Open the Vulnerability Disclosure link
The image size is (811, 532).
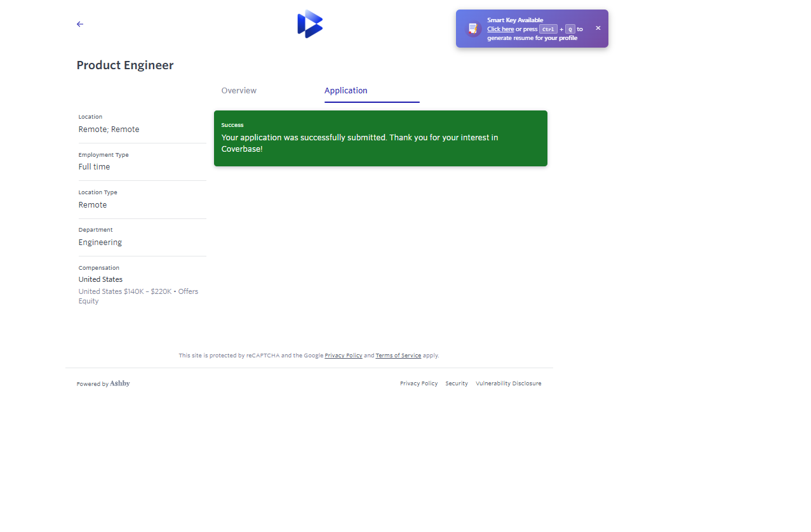(508, 383)
